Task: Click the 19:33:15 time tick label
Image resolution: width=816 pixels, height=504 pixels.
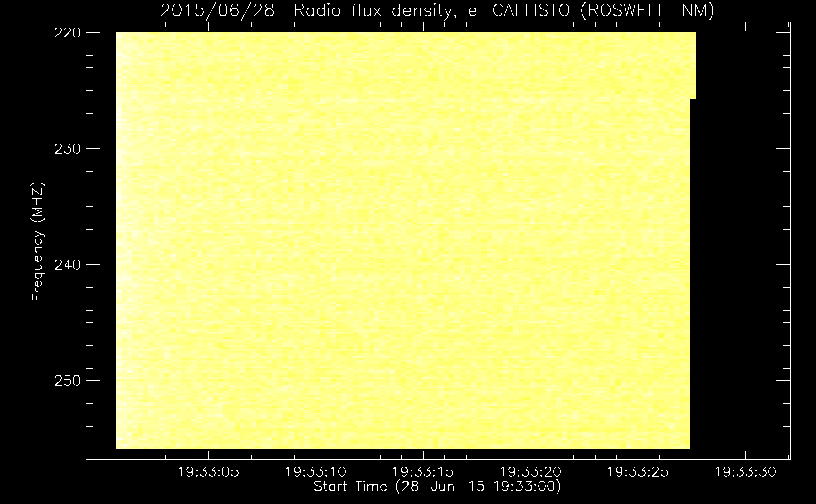Action: (x=423, y=472)
